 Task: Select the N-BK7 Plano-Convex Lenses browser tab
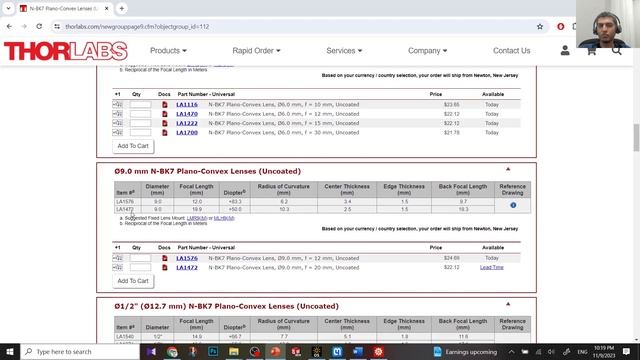[x=63, y=9]
